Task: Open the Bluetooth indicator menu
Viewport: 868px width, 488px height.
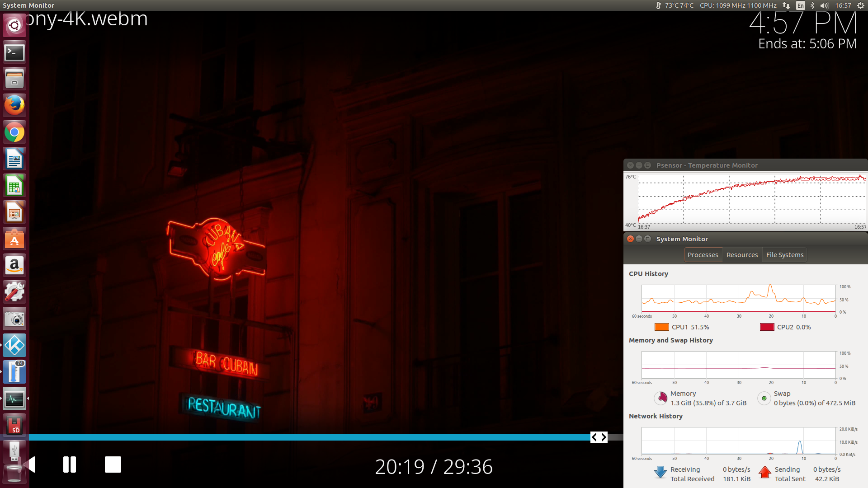Action: coord(812,5)
